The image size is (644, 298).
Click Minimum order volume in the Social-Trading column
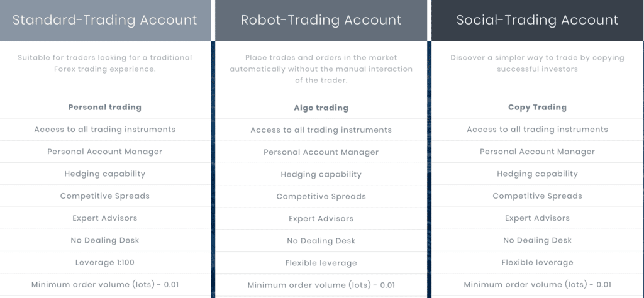[x=537, y=284]
